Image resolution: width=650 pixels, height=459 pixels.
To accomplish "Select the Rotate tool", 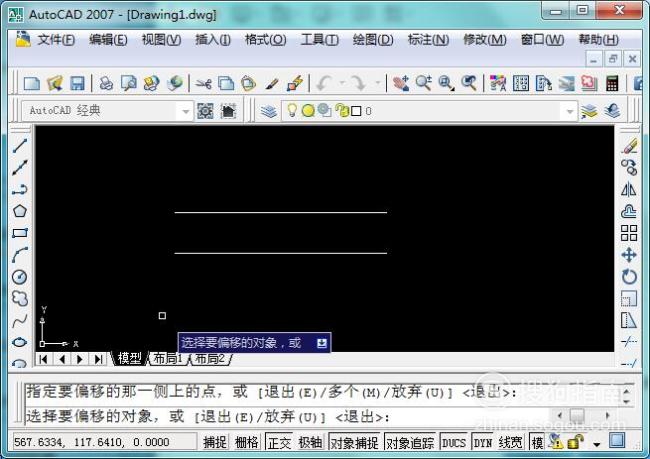I will click(x=629, y=277).
